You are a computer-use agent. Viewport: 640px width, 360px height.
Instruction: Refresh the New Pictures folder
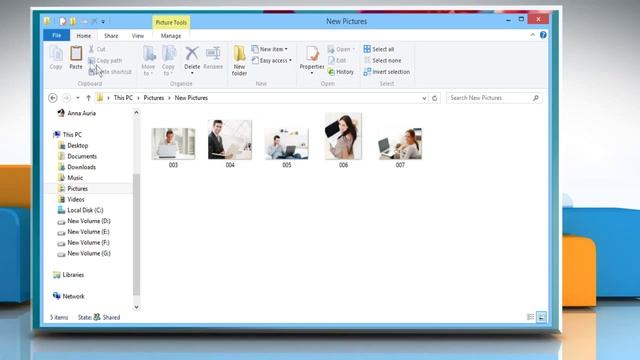(435, 98)
